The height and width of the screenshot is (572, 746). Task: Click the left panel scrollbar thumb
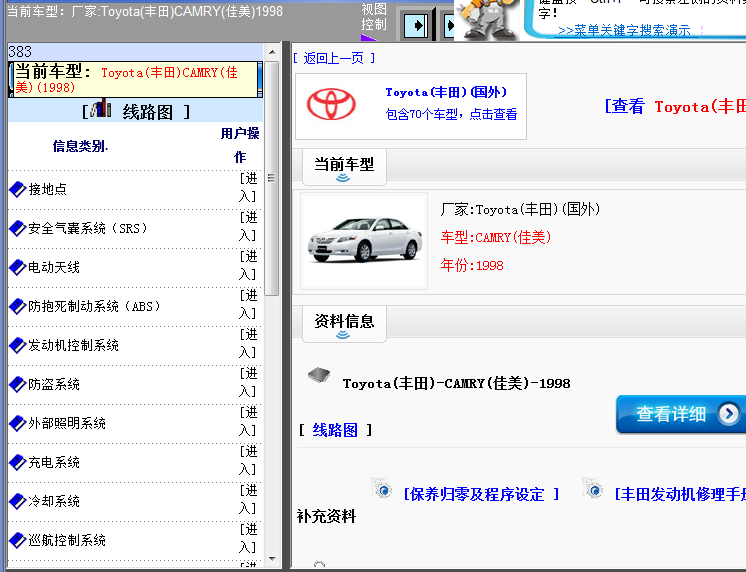pyautogui.click(x=272, y=178)
